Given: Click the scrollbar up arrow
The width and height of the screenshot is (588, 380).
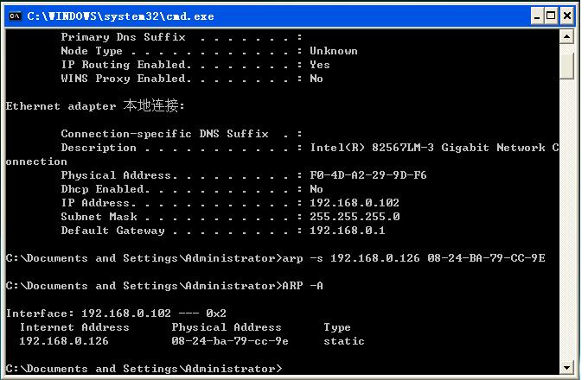Looking at the screenshot, I should [566, 36].
